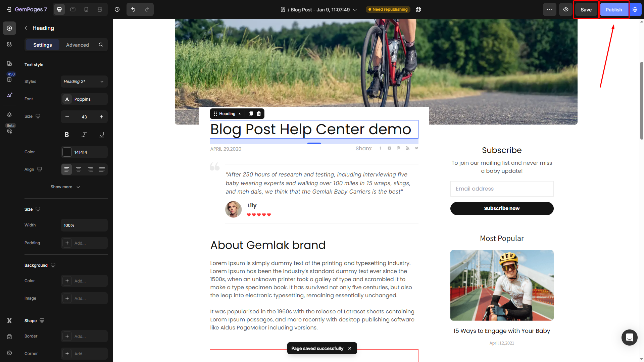Select the Settings tab

coord(43,45)
